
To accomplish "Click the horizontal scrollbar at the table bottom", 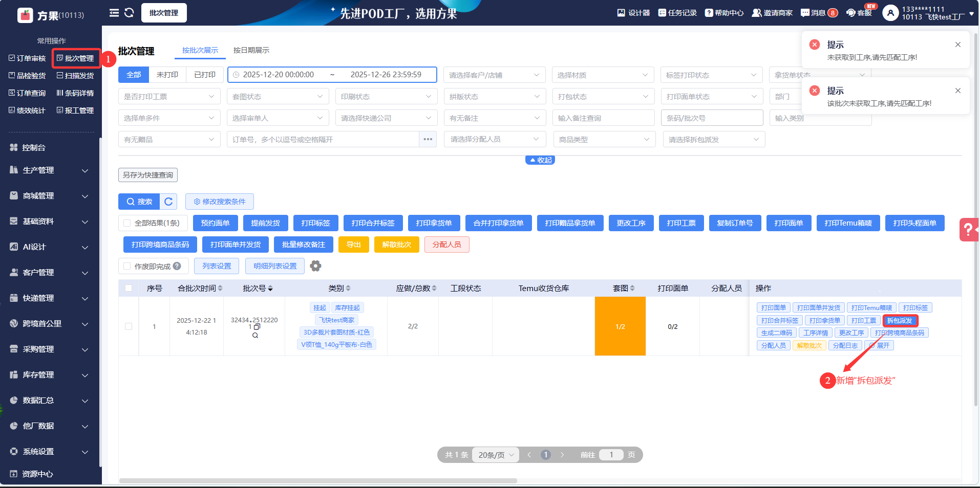I will click(x=318, y=481).
